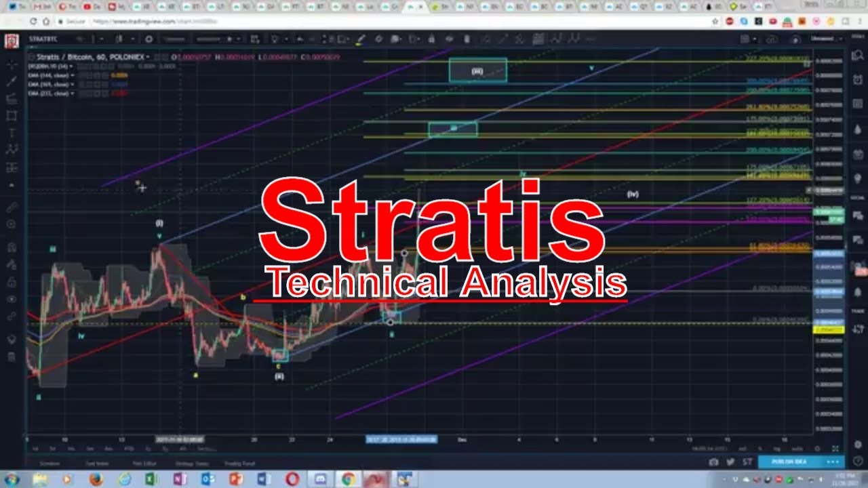Viewport: 868px width, 488px height.
Task: Select the zoom in magnifier tool
Action: point(12,224)
